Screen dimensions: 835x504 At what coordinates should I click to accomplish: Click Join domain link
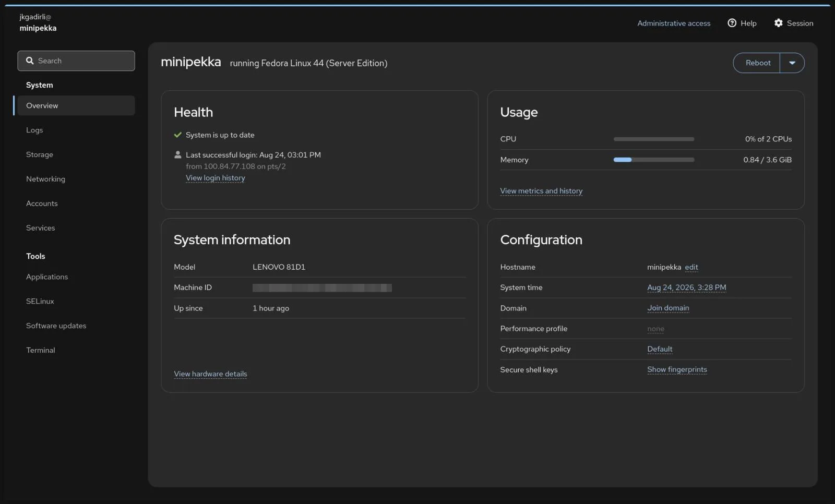click(x=668, y=308)
